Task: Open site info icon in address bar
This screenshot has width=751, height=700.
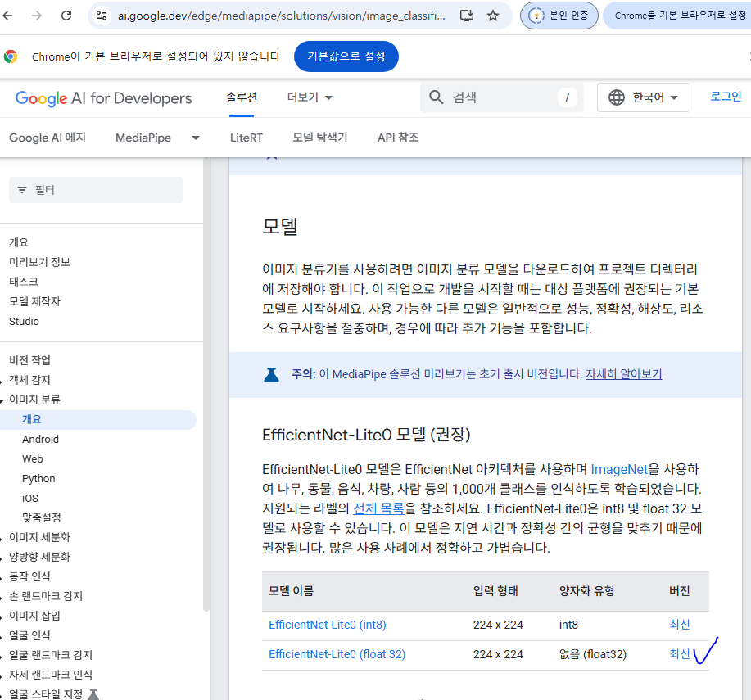Action: tap(102, 16)
